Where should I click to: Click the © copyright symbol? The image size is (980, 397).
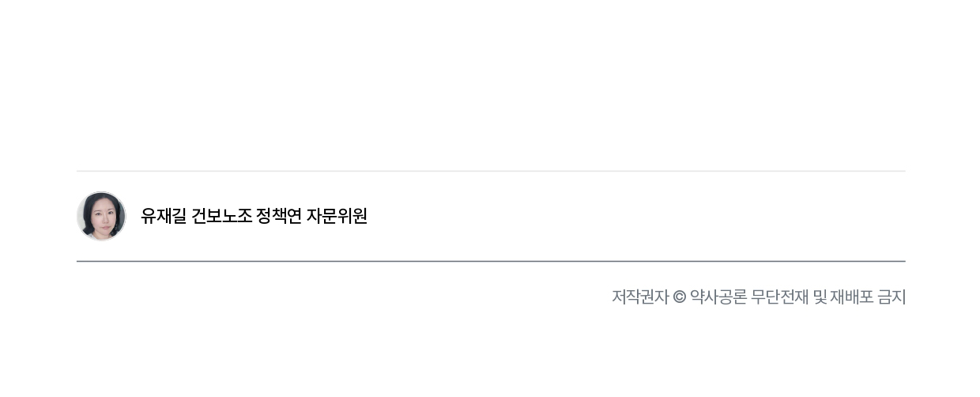[x=679, y=297]
